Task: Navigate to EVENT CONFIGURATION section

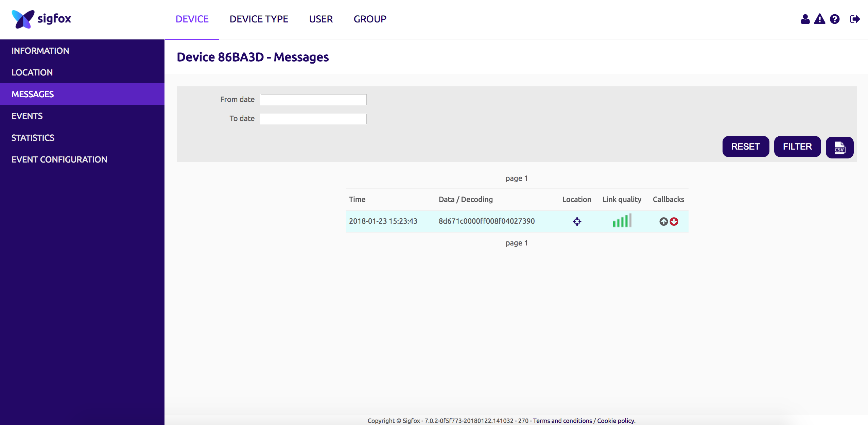Action: [59, 159]
